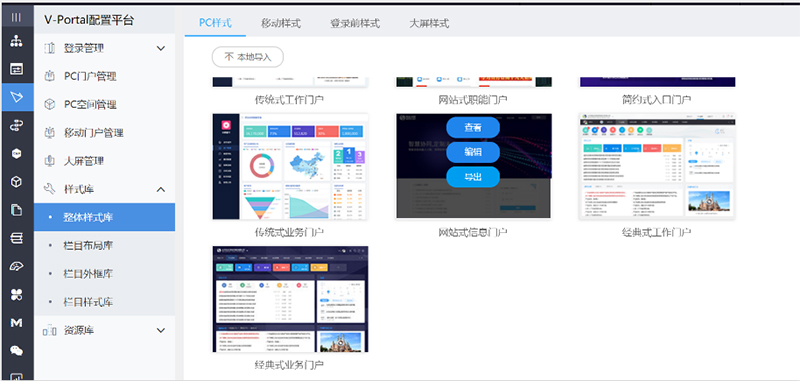Click the document pages icon in rail

coord(16,210)
